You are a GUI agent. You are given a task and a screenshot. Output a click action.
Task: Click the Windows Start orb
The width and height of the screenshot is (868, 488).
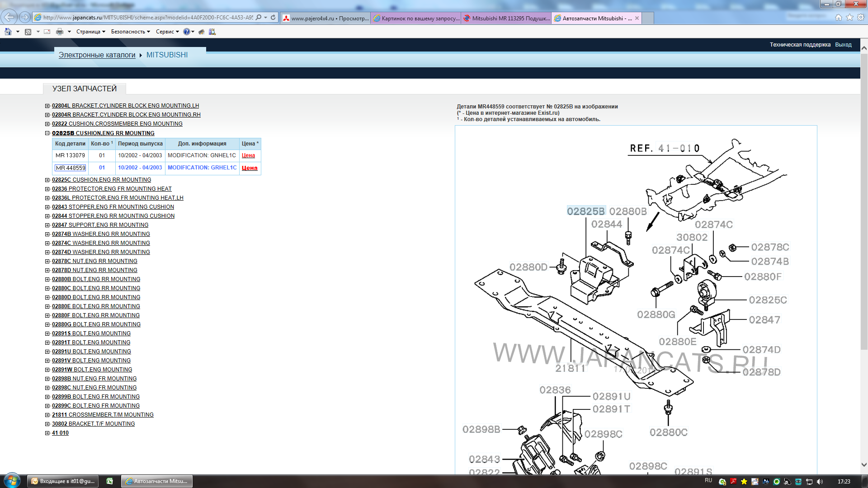coord(12,481)
